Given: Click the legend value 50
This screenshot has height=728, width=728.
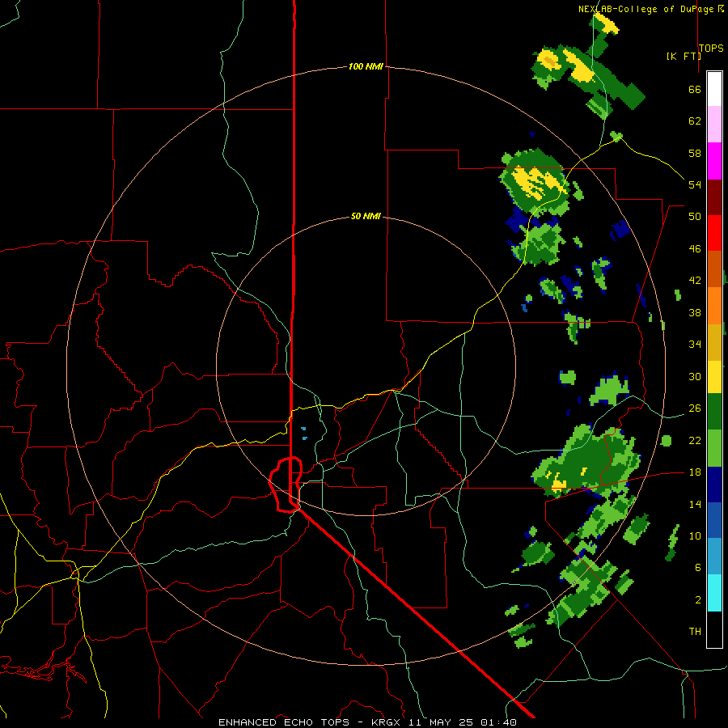Looking at the screenshot, I should 695,216.
